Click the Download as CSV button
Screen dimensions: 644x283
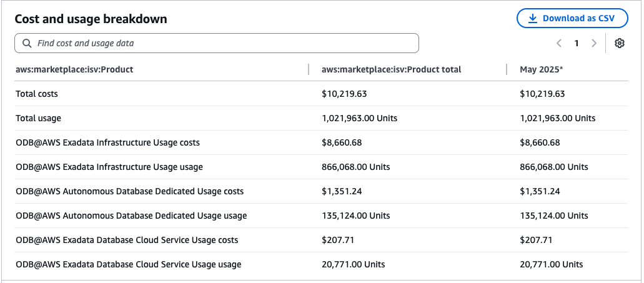[x=572, y=19]
